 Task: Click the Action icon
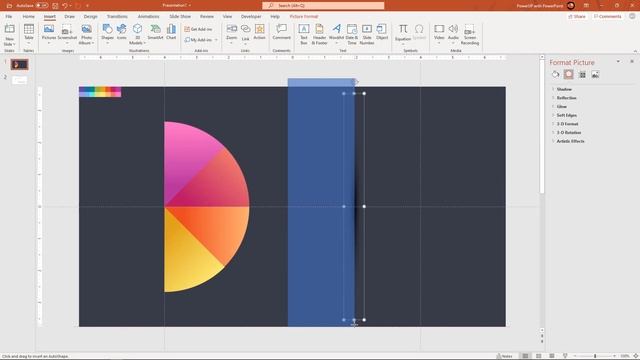(260, 29)
